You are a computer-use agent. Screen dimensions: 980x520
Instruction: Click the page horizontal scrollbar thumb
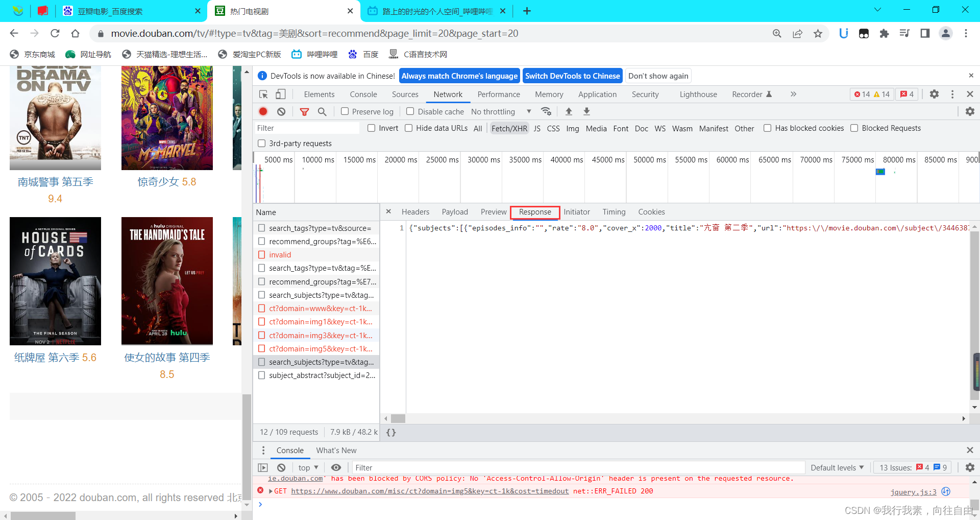(43, 516)
